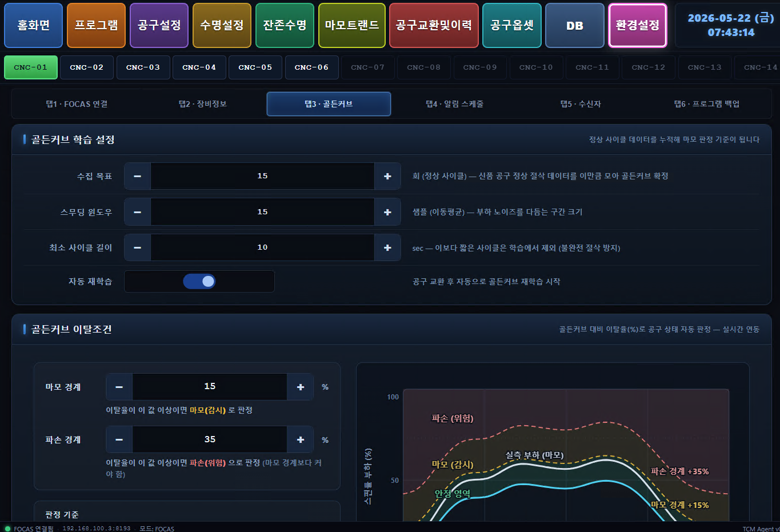The height and width of the screenshot is (532, 780).
Task: Select machine CNC-01
Action: click(x=31, y=67)
